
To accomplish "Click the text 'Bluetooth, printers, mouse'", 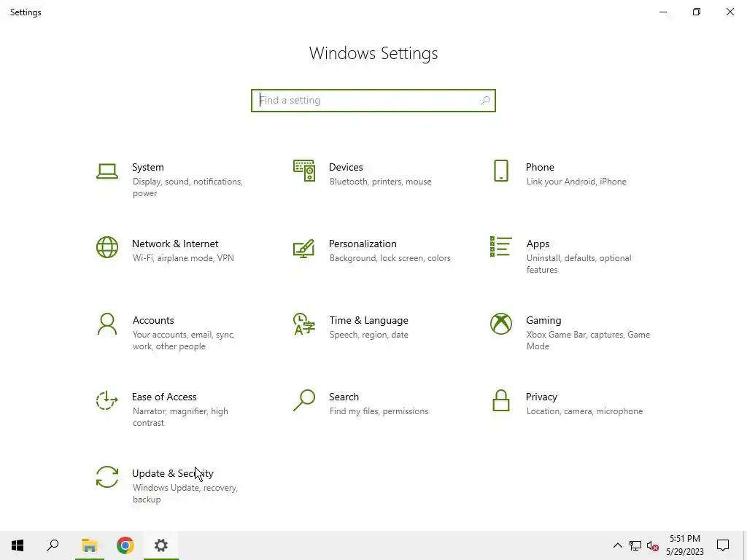I will [380, 182].
